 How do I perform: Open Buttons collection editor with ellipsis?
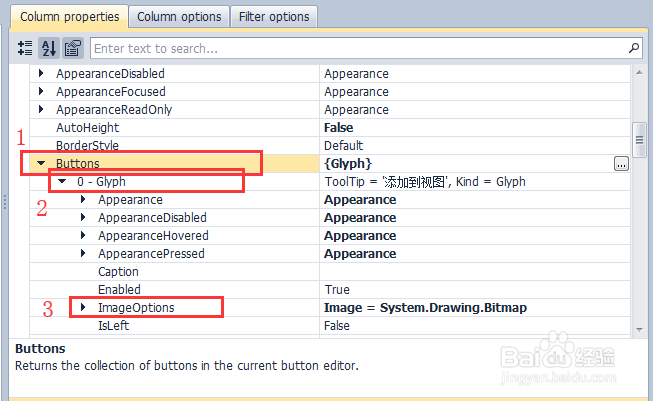click(x=621, y=164)
